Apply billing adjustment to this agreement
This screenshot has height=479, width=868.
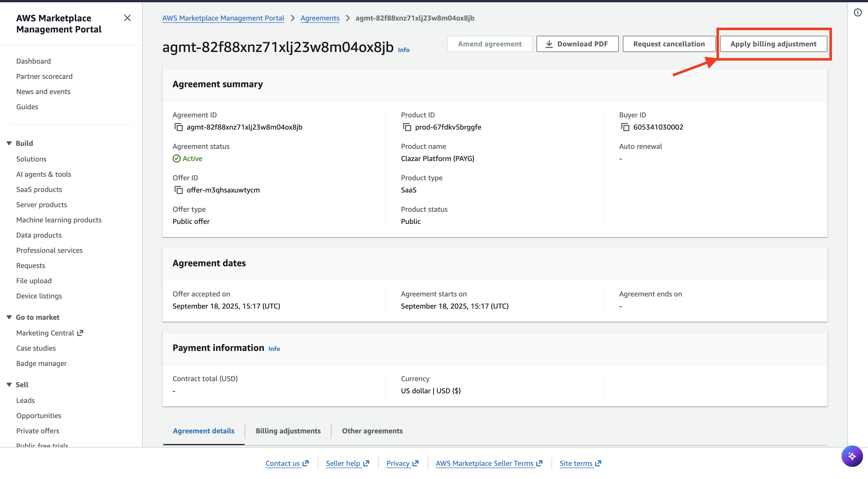[x=773, y=44]
